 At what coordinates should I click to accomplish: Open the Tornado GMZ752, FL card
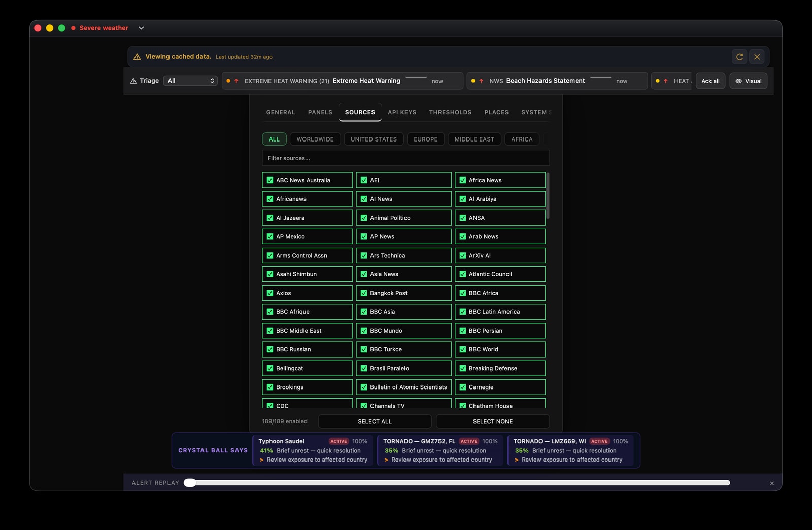[440, 450]
